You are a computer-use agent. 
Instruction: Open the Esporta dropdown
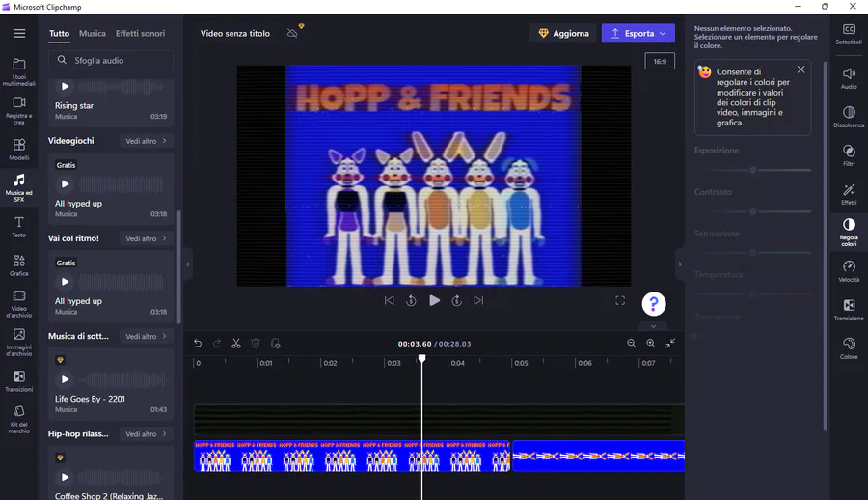point(638,33)
